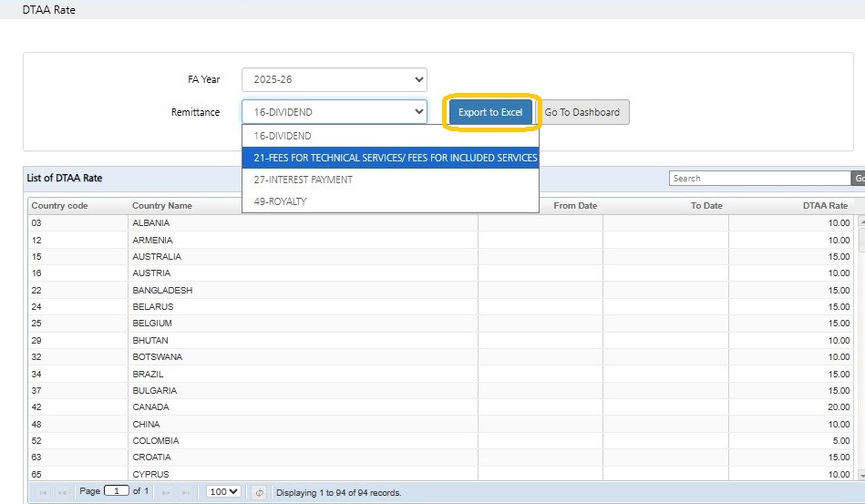The image size is (865, 504).
Task: Click the first page pager icon
Action: (x=42, y=492)
